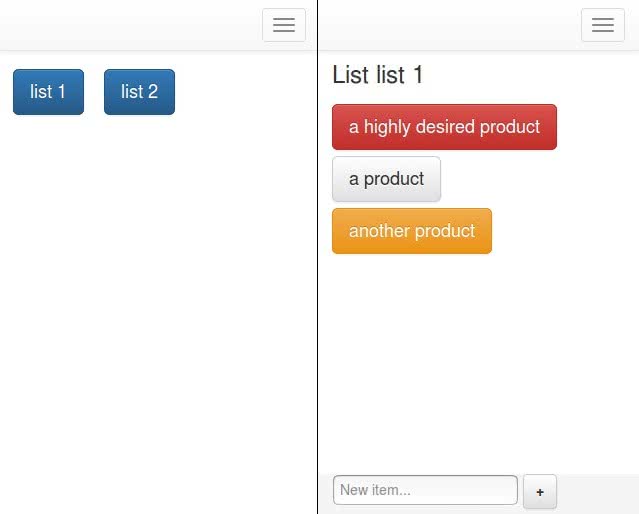Tap the add button beside New item field
The image size is (639, 514).
pyautogui.click(x=540, y=492)
